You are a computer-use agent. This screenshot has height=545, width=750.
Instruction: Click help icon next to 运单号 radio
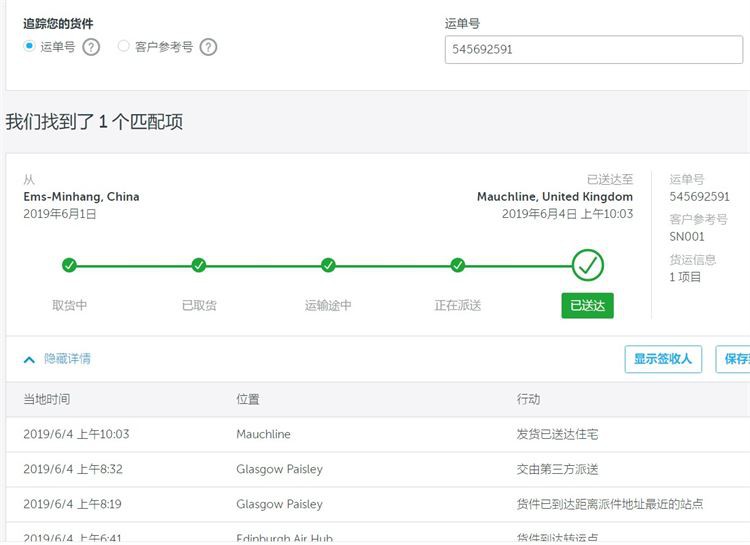91,47
